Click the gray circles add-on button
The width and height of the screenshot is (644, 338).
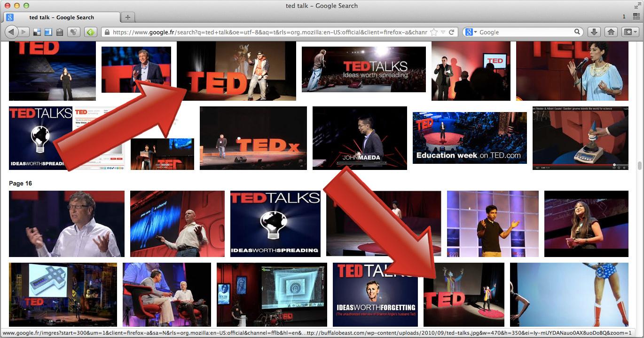73,32
